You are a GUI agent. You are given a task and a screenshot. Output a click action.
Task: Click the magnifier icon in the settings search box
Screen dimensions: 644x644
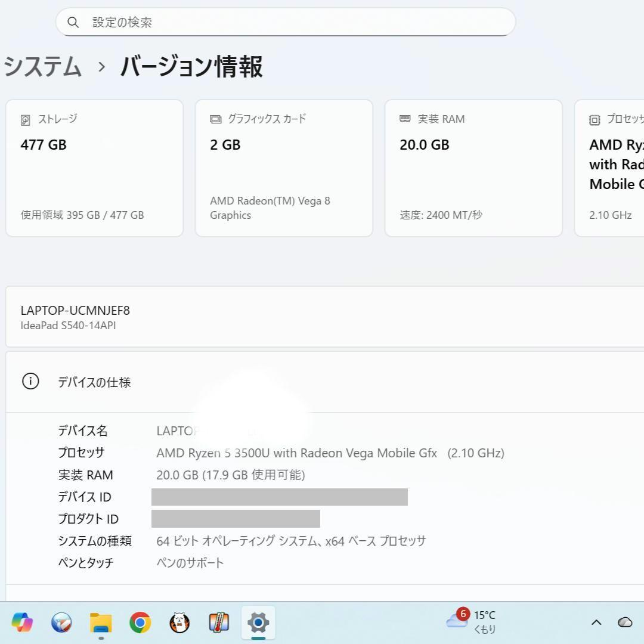(73, 22)
